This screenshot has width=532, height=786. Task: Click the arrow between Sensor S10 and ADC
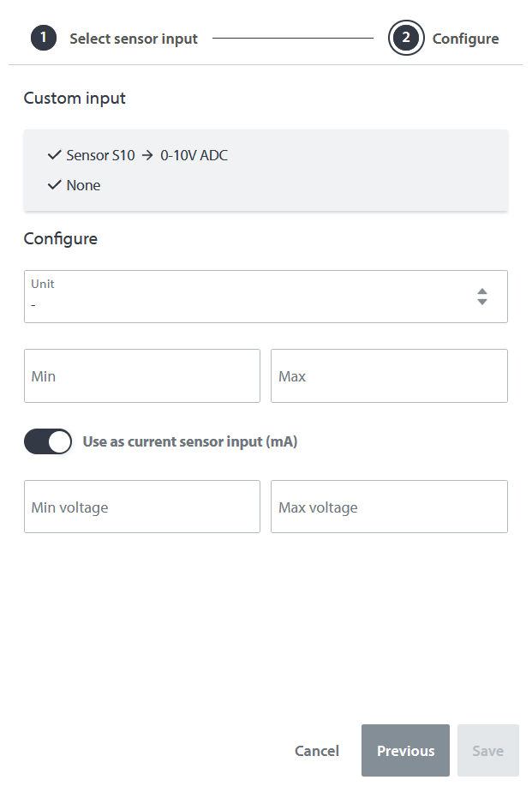[x=147, y=156]
